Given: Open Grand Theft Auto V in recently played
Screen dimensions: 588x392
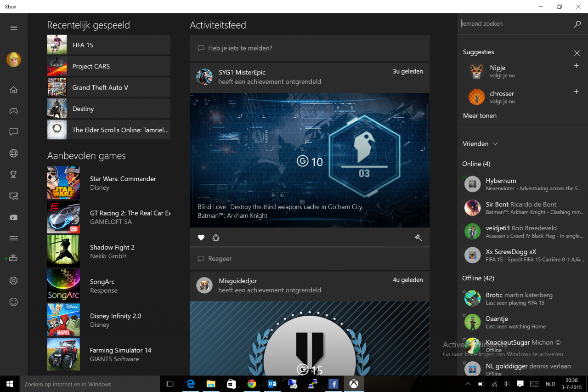Looking at the screenshot, I should [x=108, y=87].
